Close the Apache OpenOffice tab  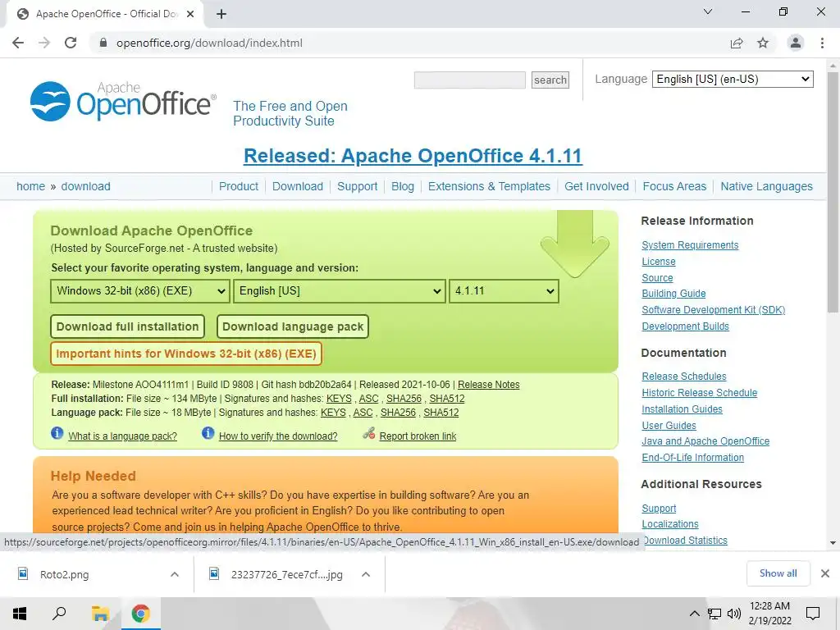190,14
